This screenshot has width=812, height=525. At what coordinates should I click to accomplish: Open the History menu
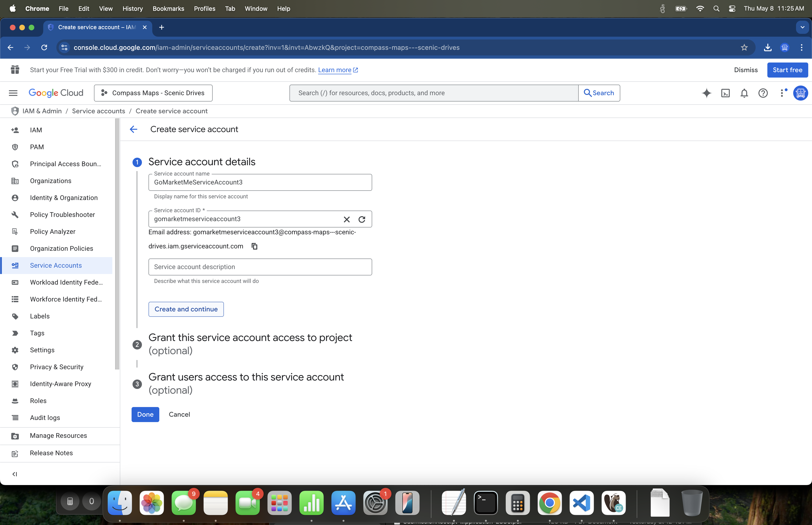click(x=133, y=8)
